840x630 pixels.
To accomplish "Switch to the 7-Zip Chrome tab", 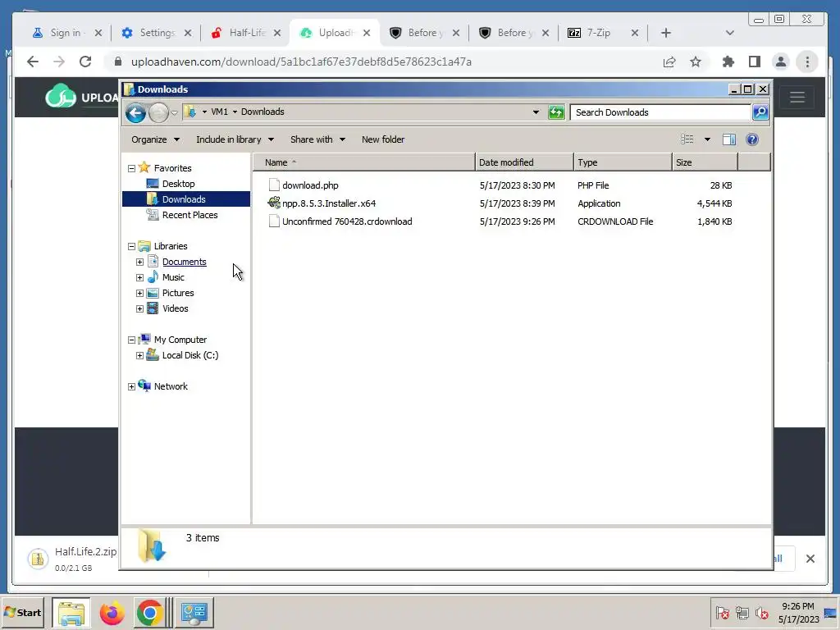I will (603, 33).
